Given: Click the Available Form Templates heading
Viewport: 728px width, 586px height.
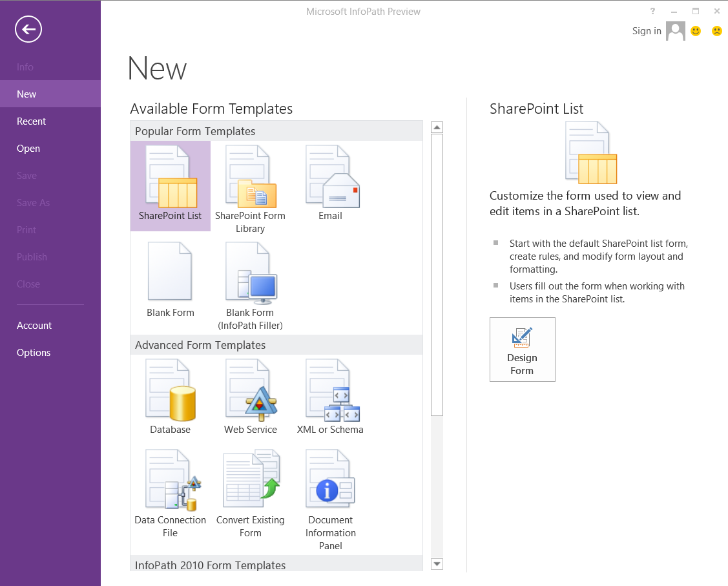Looking at the screenshot, I should point(211,109).
